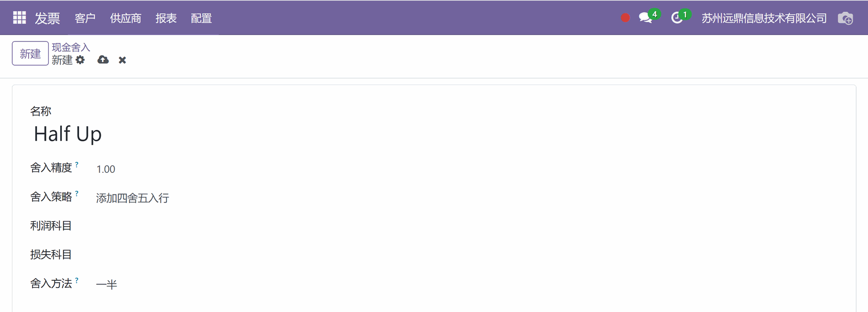Open the 客户 menu
Screen dimensions: 868x312
tap(85, 18)
